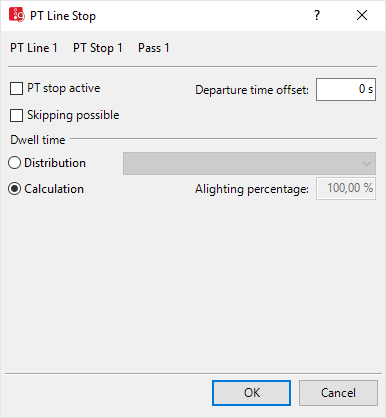Click the Alighting percentage value box
Viewport: 386px width, 418px height.
click(346, 189)
